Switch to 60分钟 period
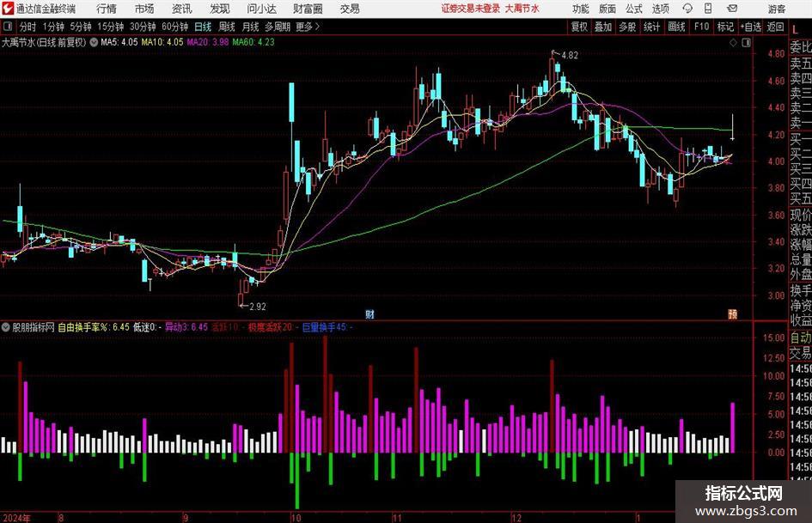The height and width of the screenshot is (523, 812). [x=174, y=27]
